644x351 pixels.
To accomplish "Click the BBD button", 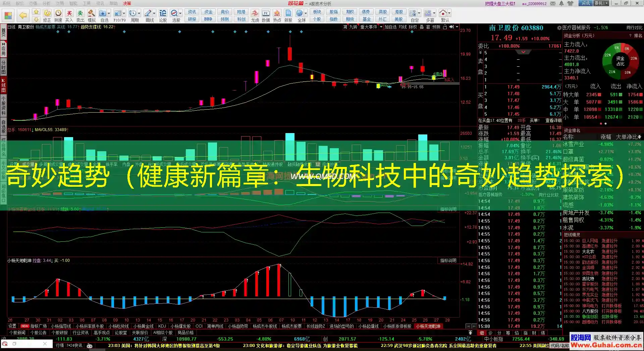I will tap(208, 19).
